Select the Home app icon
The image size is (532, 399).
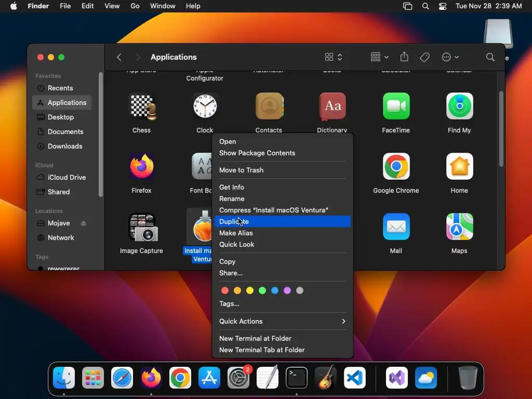coord(459,166)
